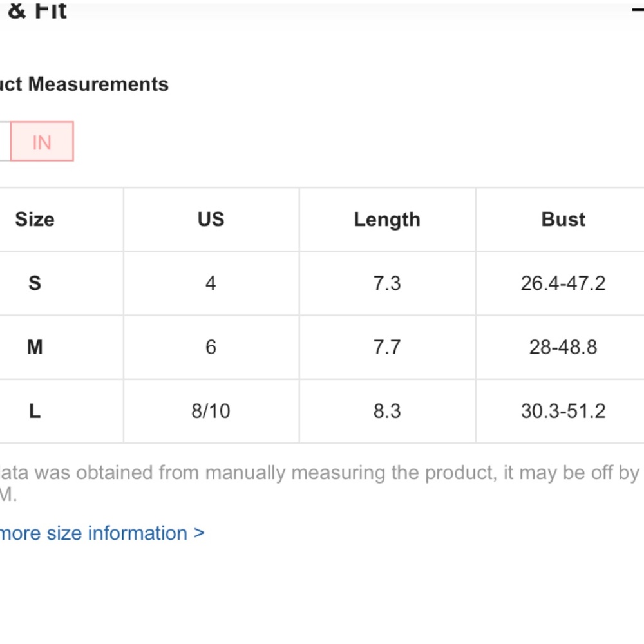Click the Bust column header

pos(563,220)
